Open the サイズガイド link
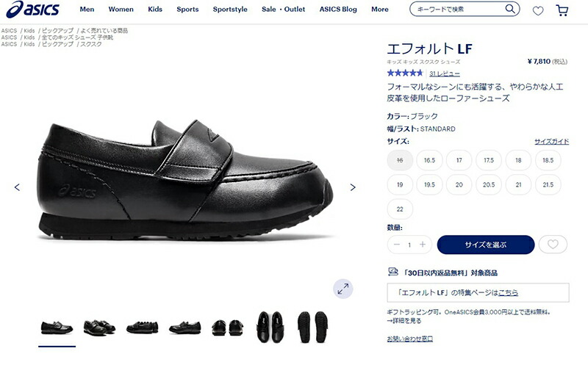Image resolution: width=588 pixels, height=365 pixels. coord(551,141)
